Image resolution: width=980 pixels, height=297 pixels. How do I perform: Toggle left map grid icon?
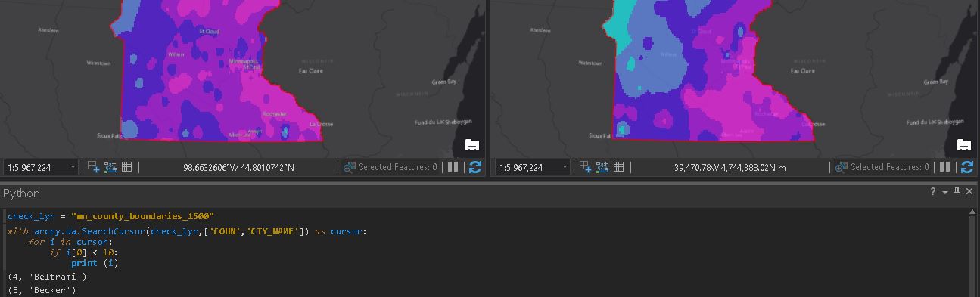127,167
